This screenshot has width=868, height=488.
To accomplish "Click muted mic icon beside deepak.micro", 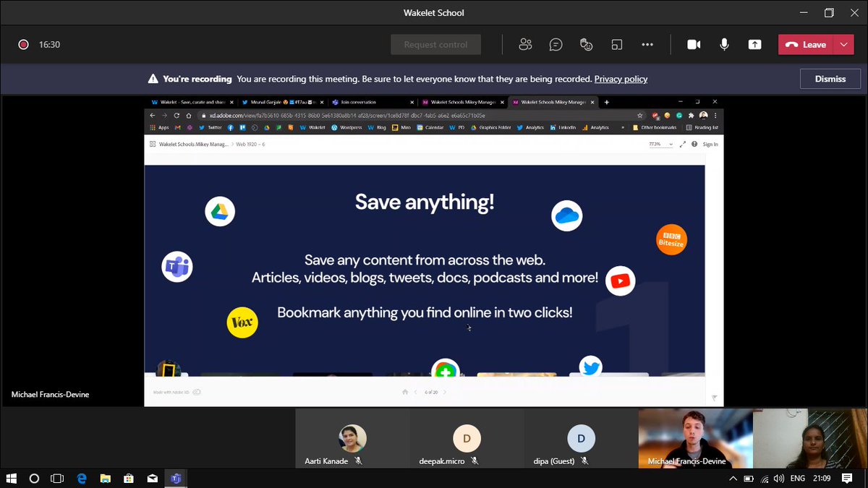I will 475,461.
